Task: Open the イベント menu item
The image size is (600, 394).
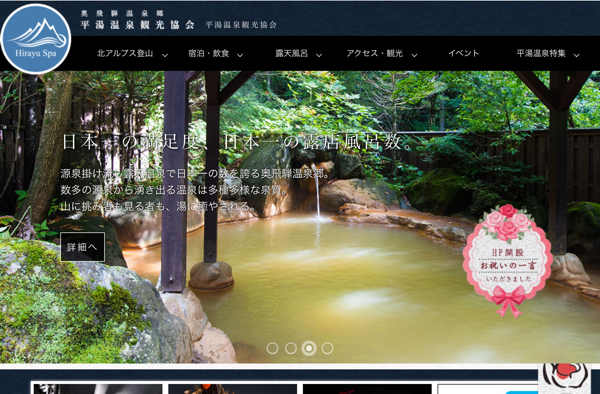Action: click(x=463, y=53)
